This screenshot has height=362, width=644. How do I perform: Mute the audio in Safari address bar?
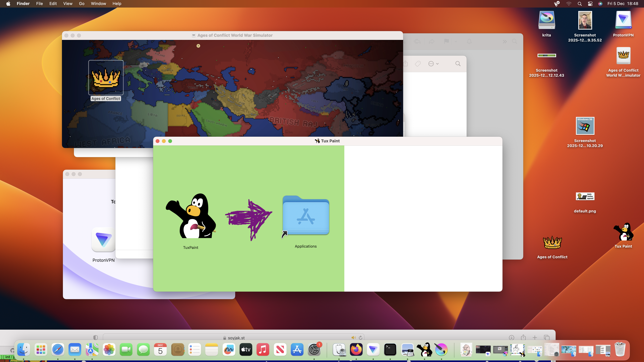pos(353,337)
